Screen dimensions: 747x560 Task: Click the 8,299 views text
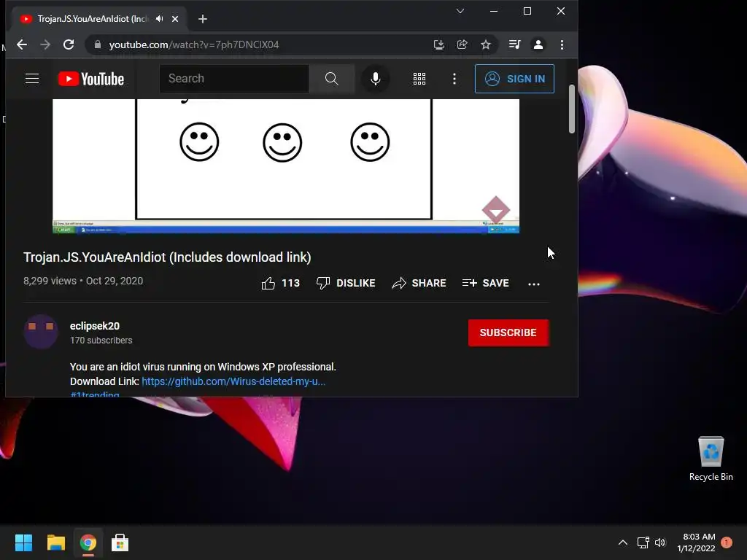pos(50,281)
